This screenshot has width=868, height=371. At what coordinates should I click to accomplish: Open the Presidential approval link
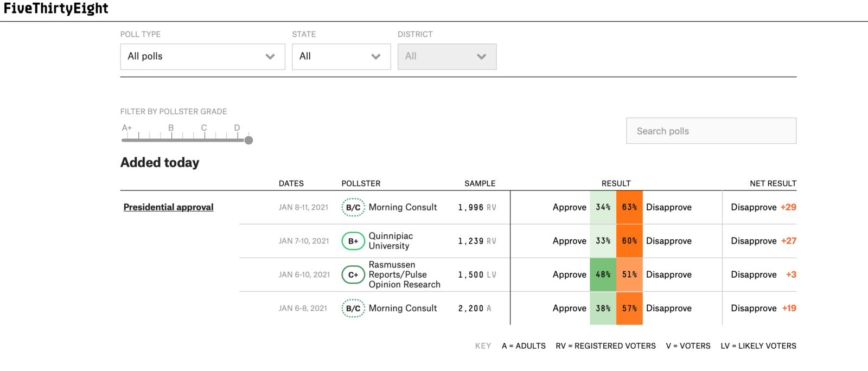pos(168,207)
